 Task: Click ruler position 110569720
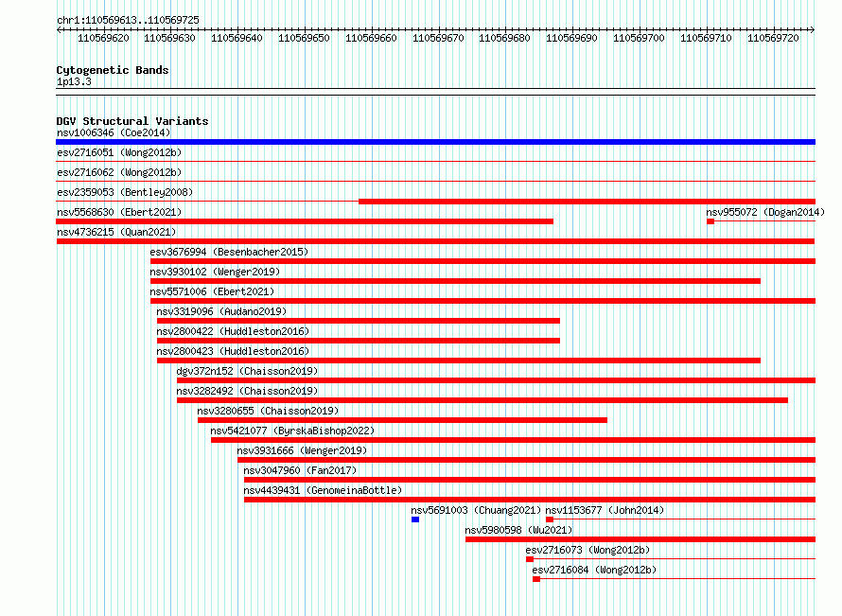773,38
